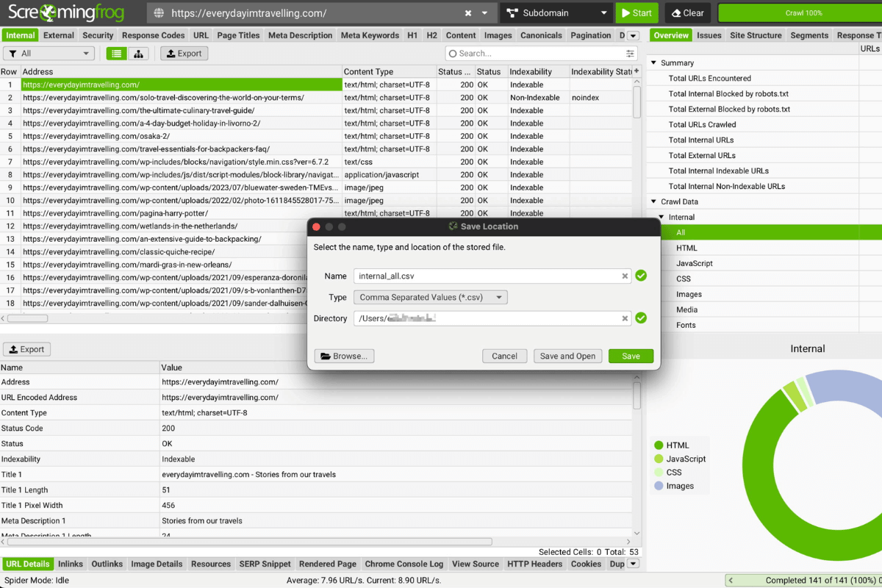Switch to the Response Codes tab
The height and width of the screenshot is (588, 882).
pos(153,35)
